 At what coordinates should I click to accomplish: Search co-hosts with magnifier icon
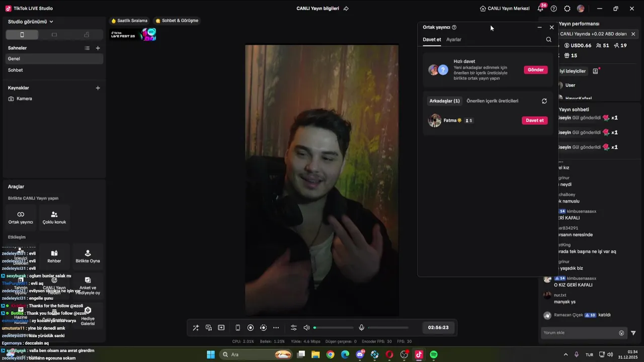[548, 40]
